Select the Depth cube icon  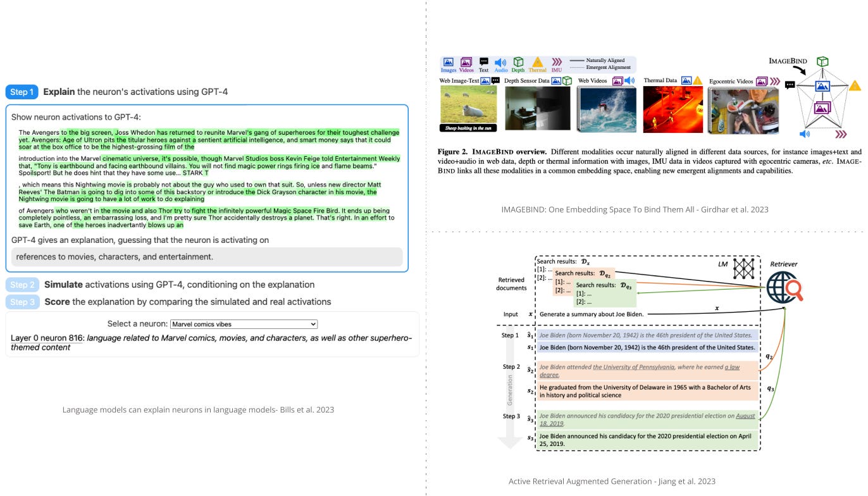click(x=518, y=61)
